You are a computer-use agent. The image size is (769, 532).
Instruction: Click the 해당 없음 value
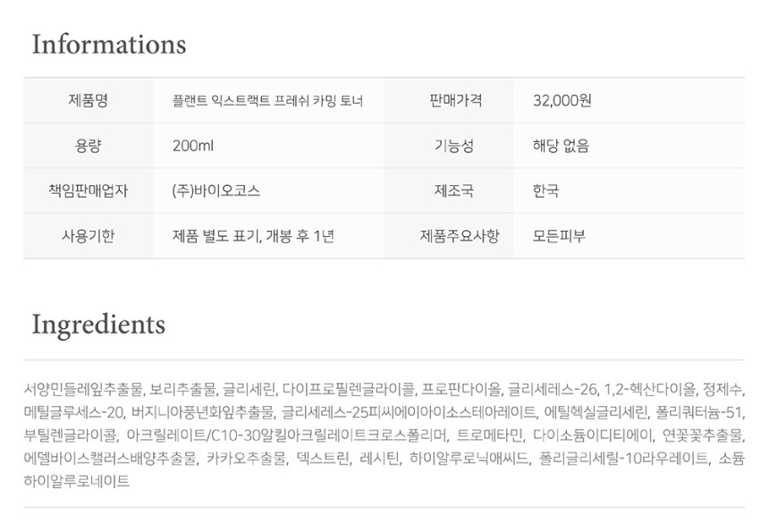click(561, 146)
